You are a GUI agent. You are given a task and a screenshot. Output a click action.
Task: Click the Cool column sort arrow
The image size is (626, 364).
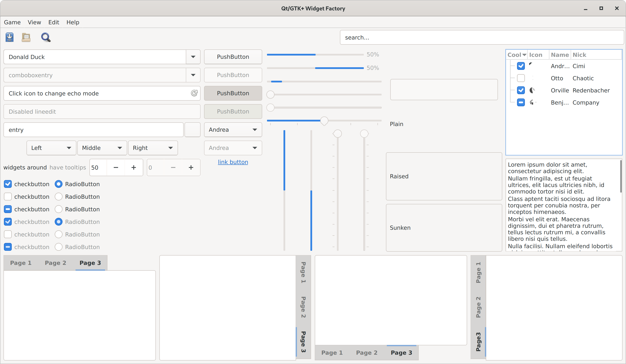tap(524, 55)
